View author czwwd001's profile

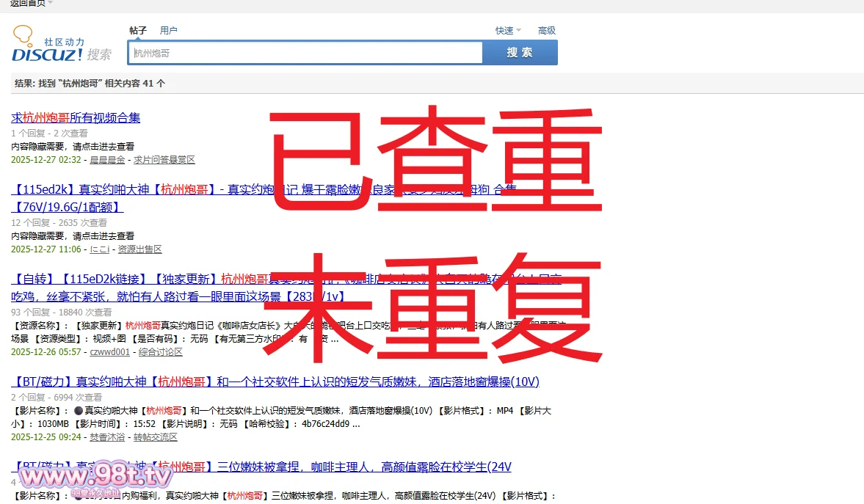(x=109, y=352)
